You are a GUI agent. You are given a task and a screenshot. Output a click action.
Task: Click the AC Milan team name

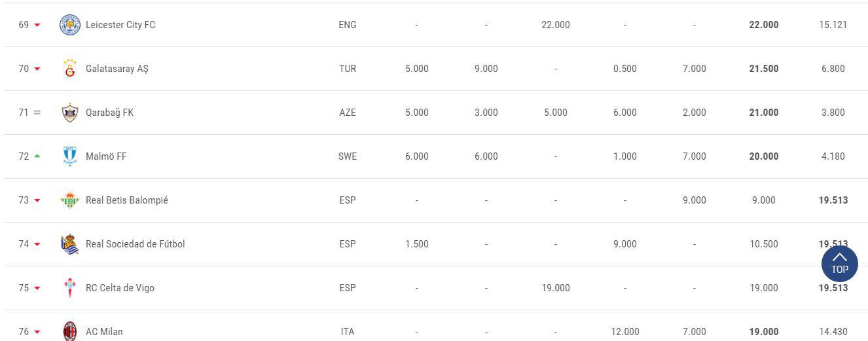coord(104,332)
